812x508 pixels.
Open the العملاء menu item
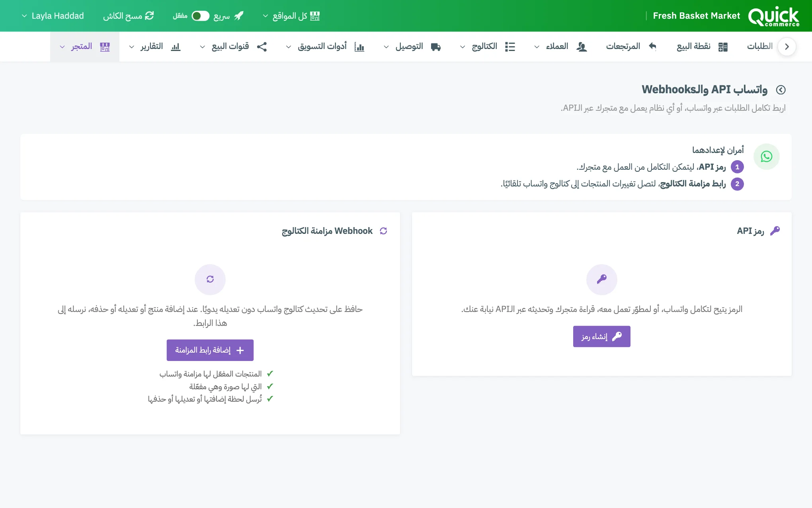click(x=560, y=47)
